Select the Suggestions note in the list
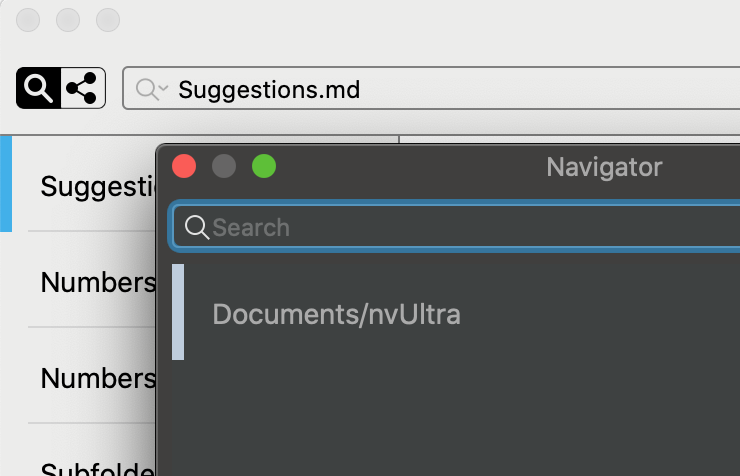 95,186
